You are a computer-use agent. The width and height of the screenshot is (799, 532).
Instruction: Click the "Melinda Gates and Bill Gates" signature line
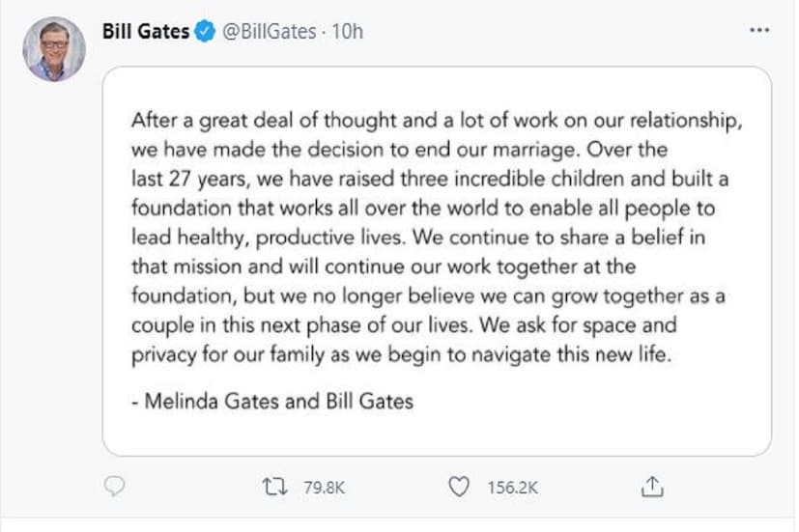[271, 400]
